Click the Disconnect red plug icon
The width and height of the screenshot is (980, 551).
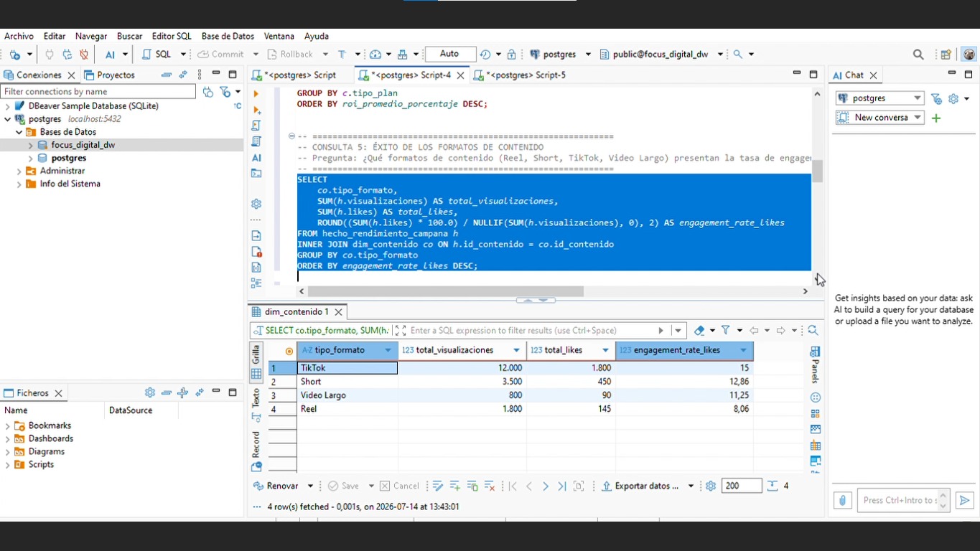(x=84, y=55)
